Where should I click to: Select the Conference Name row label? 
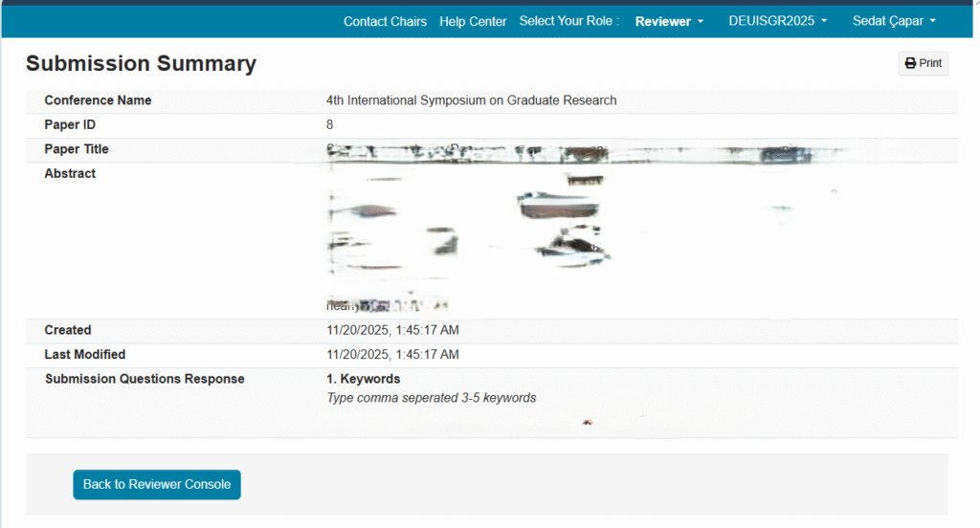[x=98, y=100]
